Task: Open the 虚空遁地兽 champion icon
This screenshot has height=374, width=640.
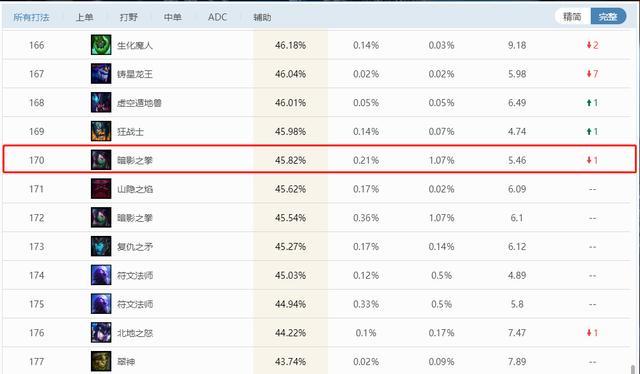Action: pyautogui.click(x=101, y=102)
